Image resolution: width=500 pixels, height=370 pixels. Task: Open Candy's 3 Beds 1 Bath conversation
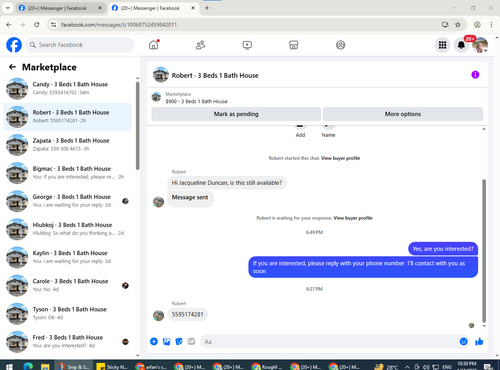tap(67, 89)
